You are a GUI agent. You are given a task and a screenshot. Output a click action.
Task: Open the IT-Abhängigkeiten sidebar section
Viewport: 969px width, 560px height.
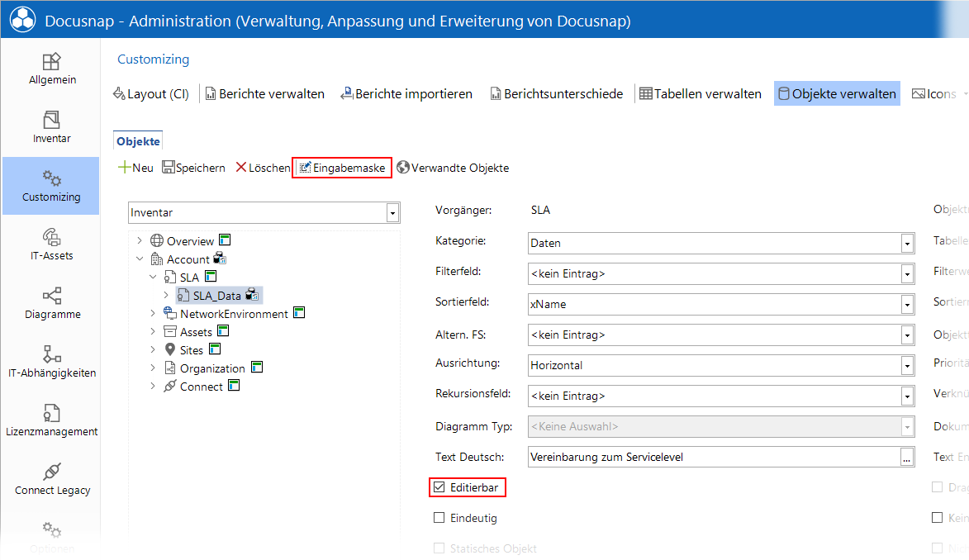tap(52, 363)
